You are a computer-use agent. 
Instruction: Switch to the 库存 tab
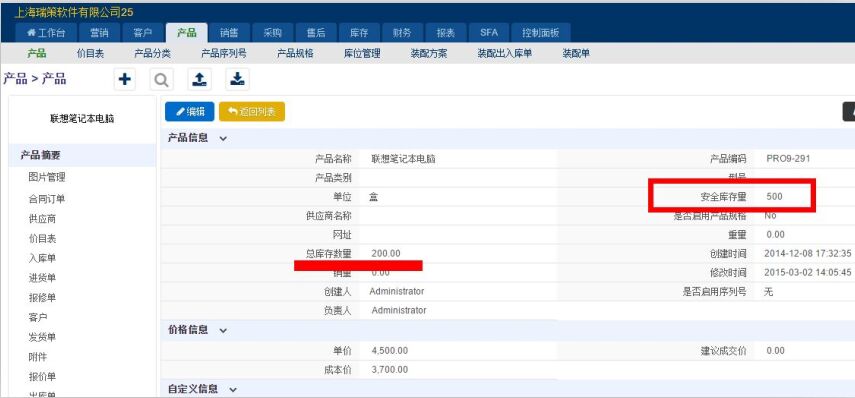pos(359,33)
